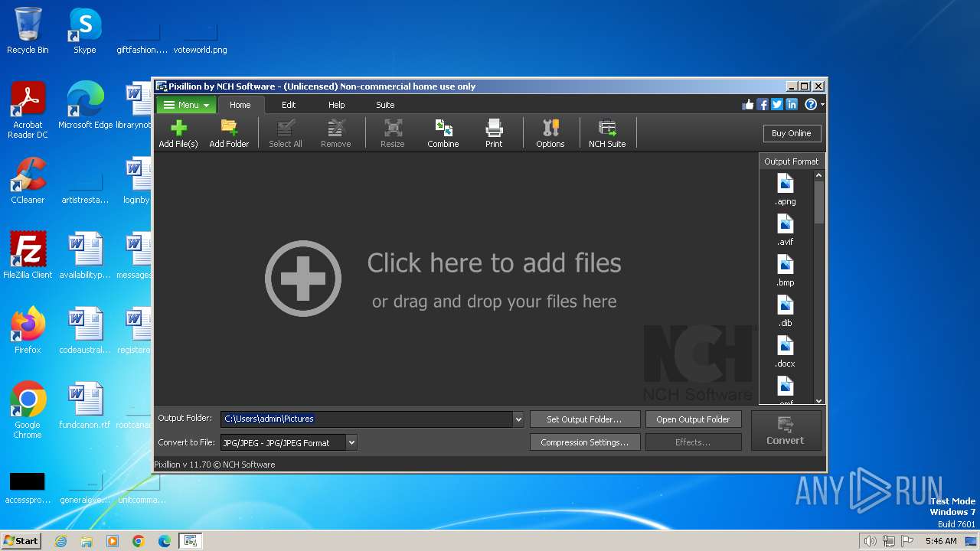
Task: Select the fundcanon.rtf desktop file
Action: click(x=84, y=405)
